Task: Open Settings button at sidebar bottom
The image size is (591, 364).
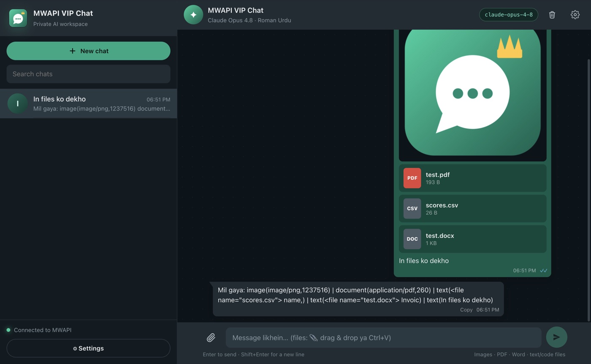Action: (x=88, y=348)
